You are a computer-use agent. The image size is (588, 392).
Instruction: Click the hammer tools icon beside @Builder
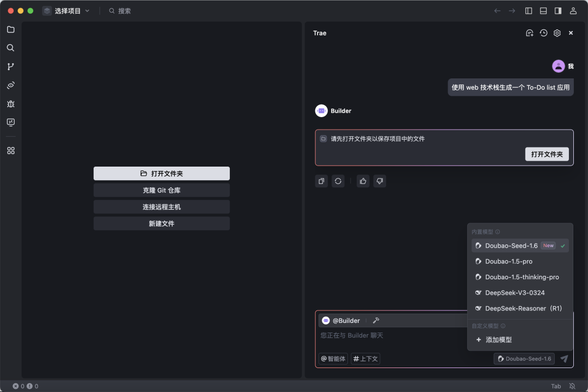point(376,320)
